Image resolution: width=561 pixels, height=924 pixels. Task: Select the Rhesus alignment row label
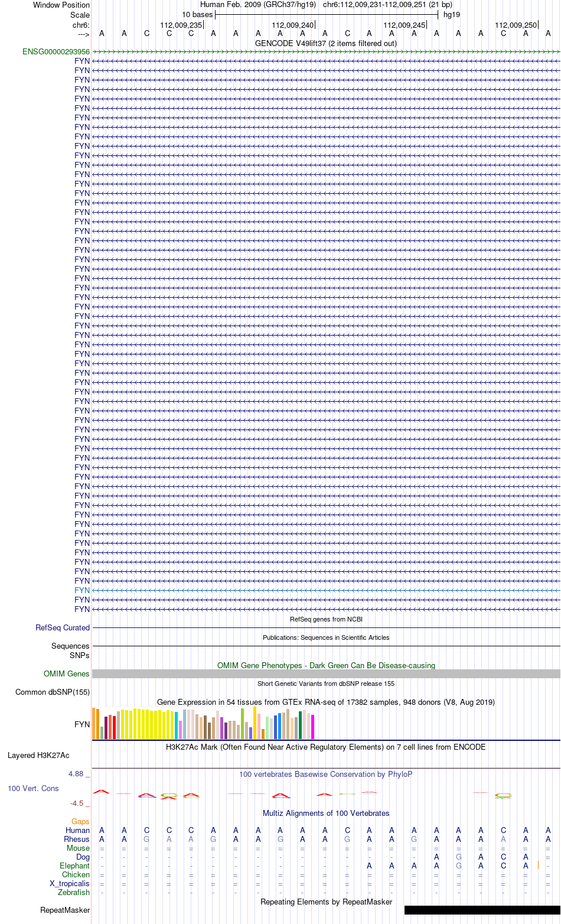[x=77, y=839]
